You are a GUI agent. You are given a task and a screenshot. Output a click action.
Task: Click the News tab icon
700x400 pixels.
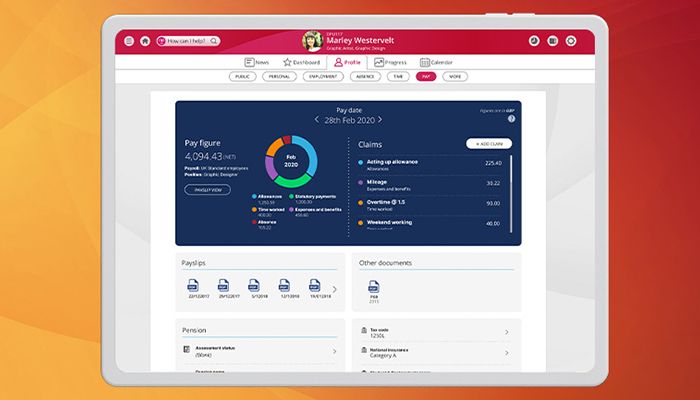249,62
